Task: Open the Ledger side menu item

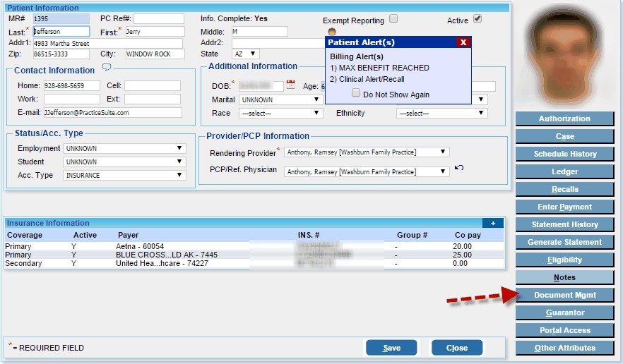Action: click(x=564, y=171)
